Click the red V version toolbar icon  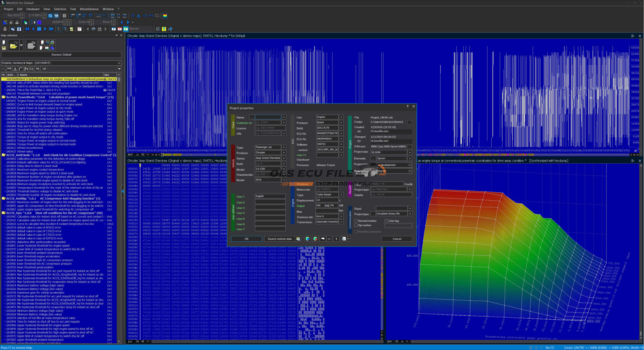[120, 29]
